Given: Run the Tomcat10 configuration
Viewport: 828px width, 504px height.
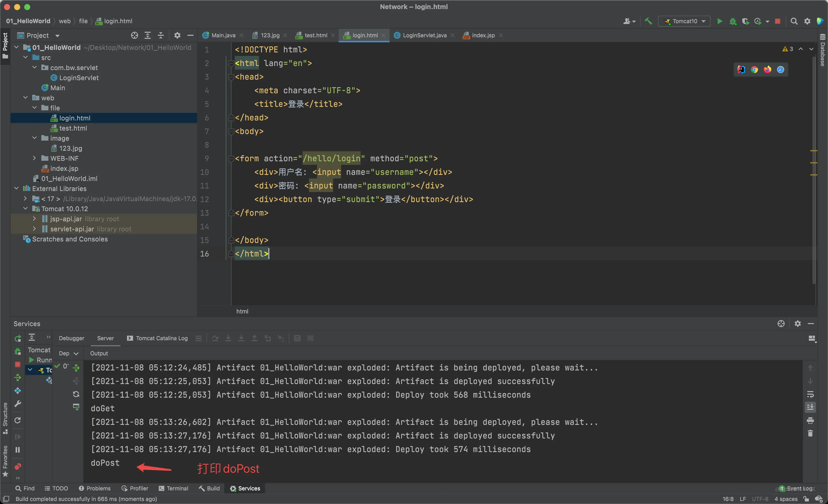Looking at the screenshot, I should 719,21.
